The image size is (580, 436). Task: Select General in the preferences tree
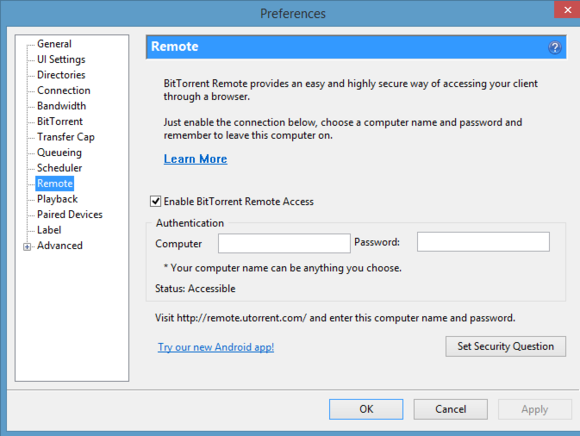(54, 44)
